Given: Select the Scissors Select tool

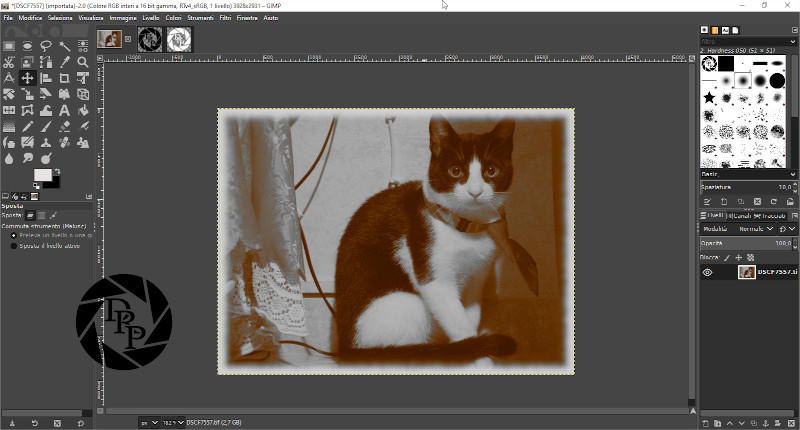Looking at the screenshot, I should click(x=9, y=62).
